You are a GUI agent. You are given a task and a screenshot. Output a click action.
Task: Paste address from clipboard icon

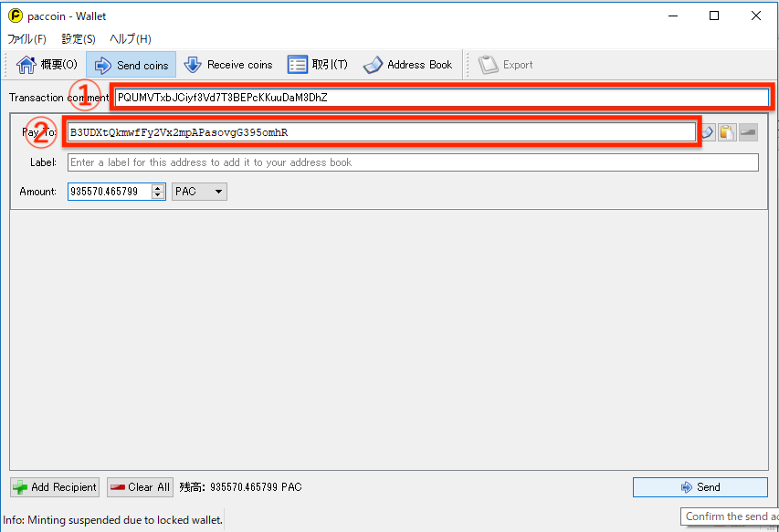point(727,132)
